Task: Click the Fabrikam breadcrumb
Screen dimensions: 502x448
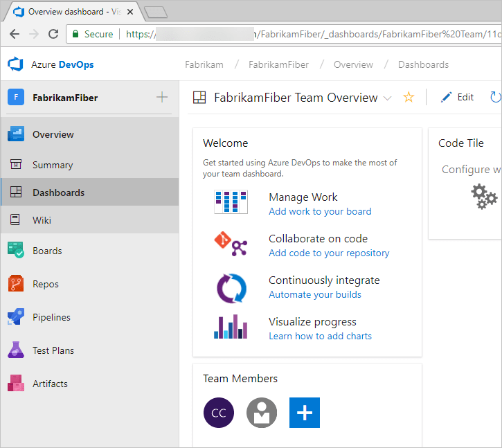Action: (204, 64)
